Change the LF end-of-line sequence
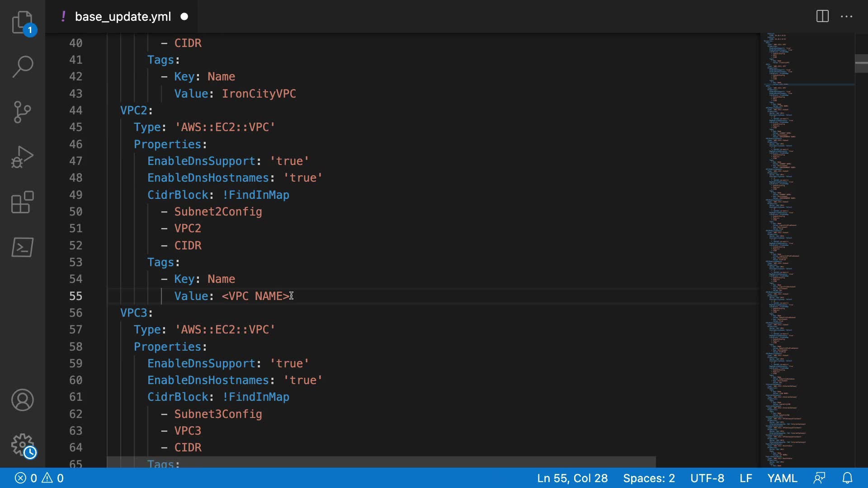This screenshot has width=868, height=488. click(745, 478)
